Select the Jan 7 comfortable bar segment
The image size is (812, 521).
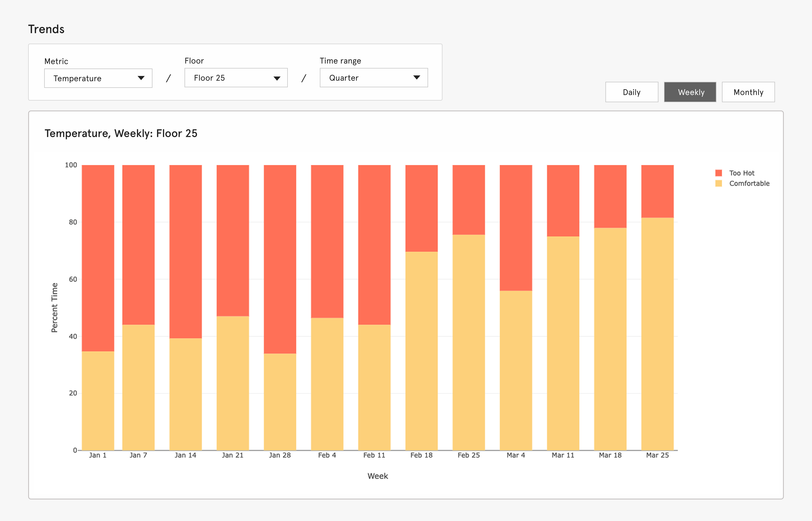tap(138, 387)
